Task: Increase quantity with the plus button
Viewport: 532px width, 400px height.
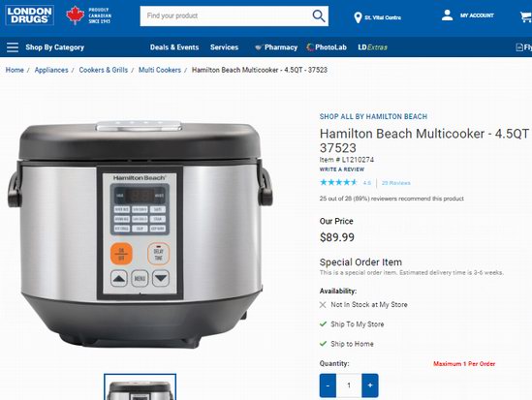Action: [370, 385]
